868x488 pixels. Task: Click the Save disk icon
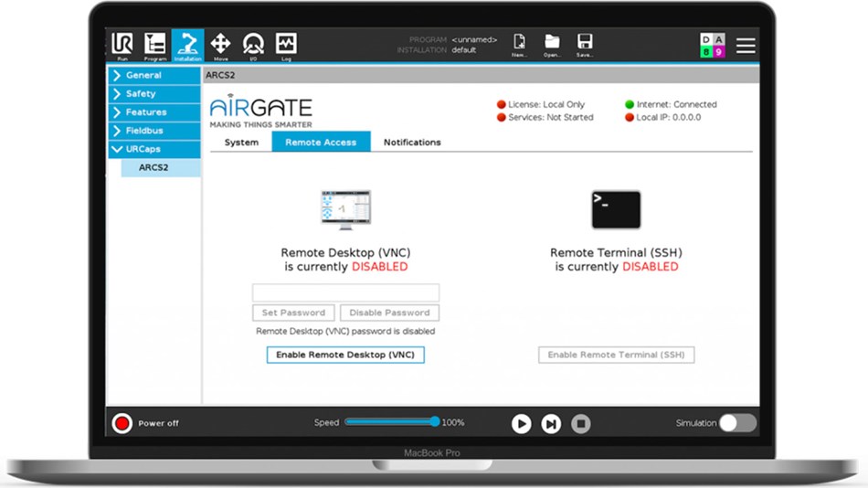(585, 45)
